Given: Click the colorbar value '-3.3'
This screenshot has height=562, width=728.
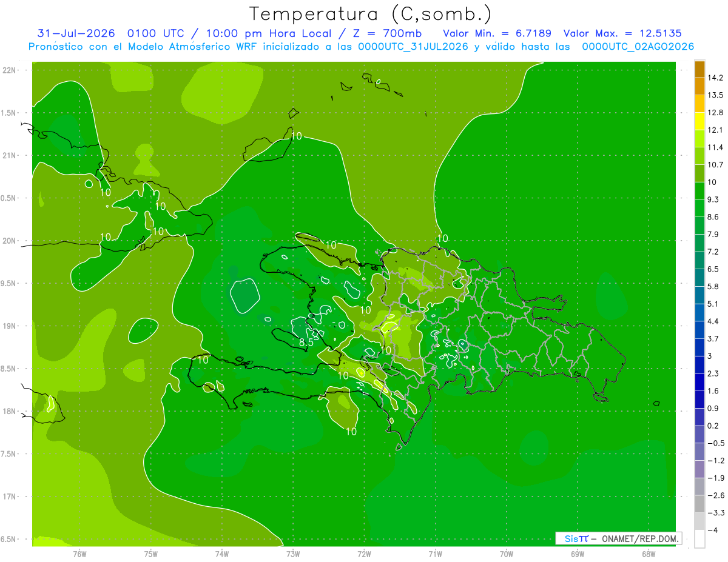Looking at the screenshot, I should (x=715, y=512).
